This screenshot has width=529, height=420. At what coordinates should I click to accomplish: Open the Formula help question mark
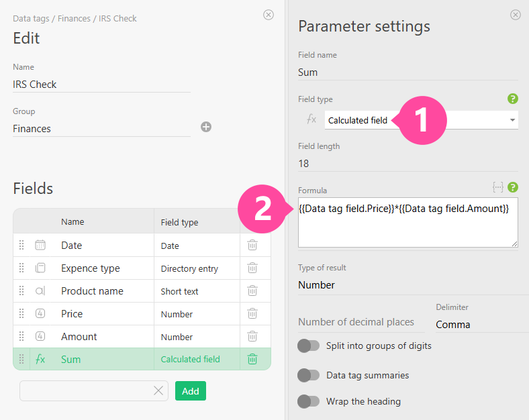(x=513, y=187)
